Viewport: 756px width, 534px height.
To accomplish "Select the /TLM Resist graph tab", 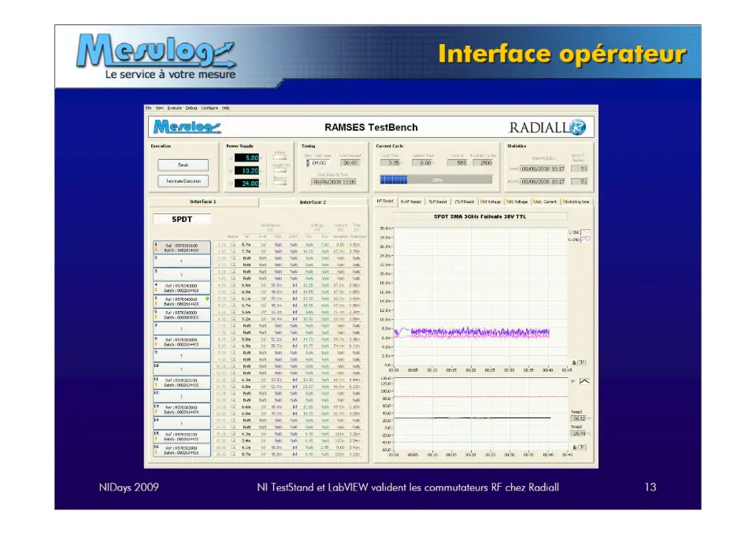I will 465,202.
